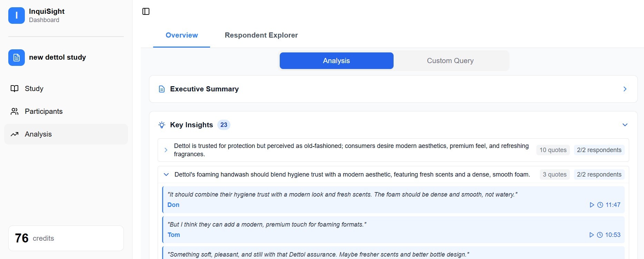
Task: Click the new dettol study document icon
Action: coord(17,58)
